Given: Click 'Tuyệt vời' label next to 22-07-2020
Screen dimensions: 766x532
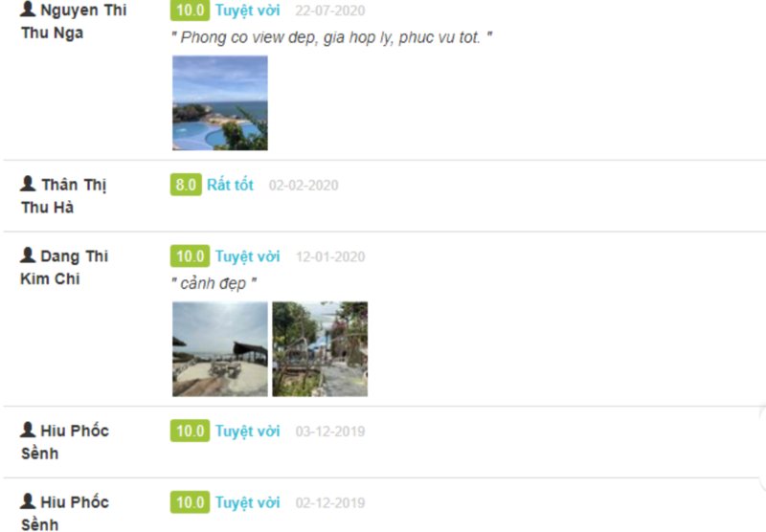Looking at the screenshot, I should pos(248,11).
